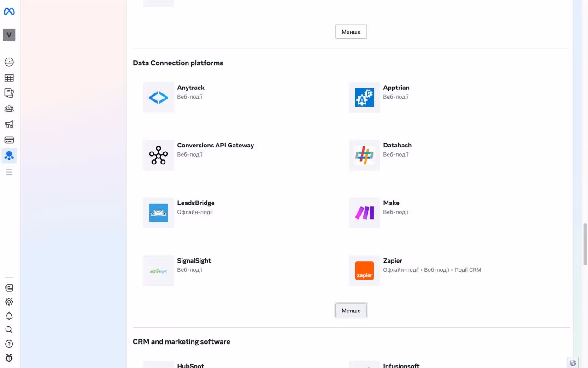The width and height of the screenshot is (588, 368).
Task: Open the notifications bell icon
Action: click(x=9, y=316)
